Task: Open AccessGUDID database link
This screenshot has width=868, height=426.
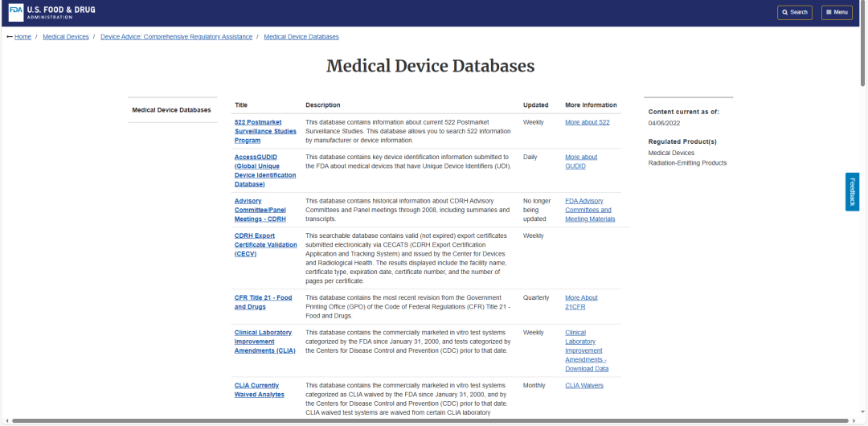Action: pos(264,170)
